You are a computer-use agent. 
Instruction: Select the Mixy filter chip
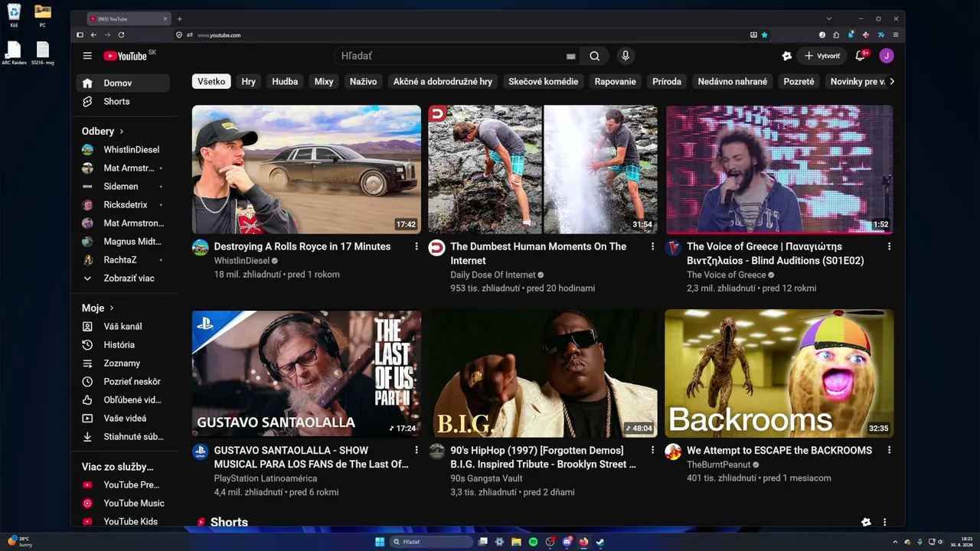coord(324,81)
